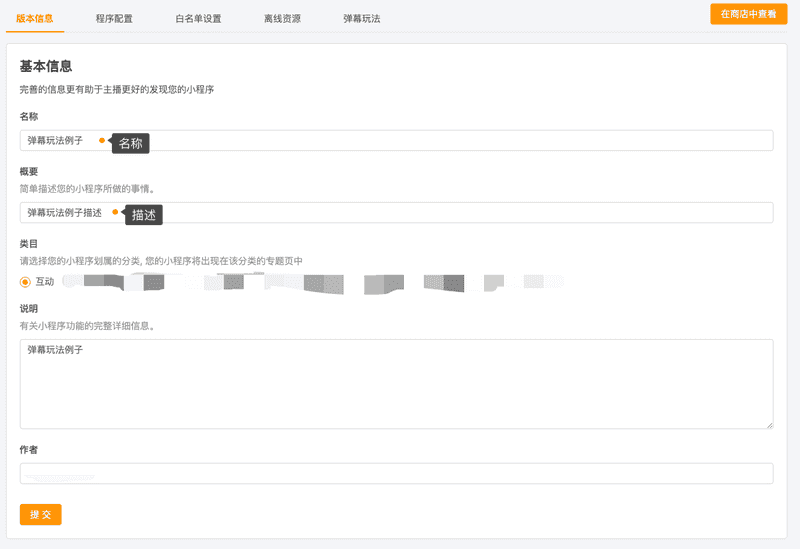Click the orange dot marker in 概要 field
Screen dimensions: 800x549
click(116, 212)
